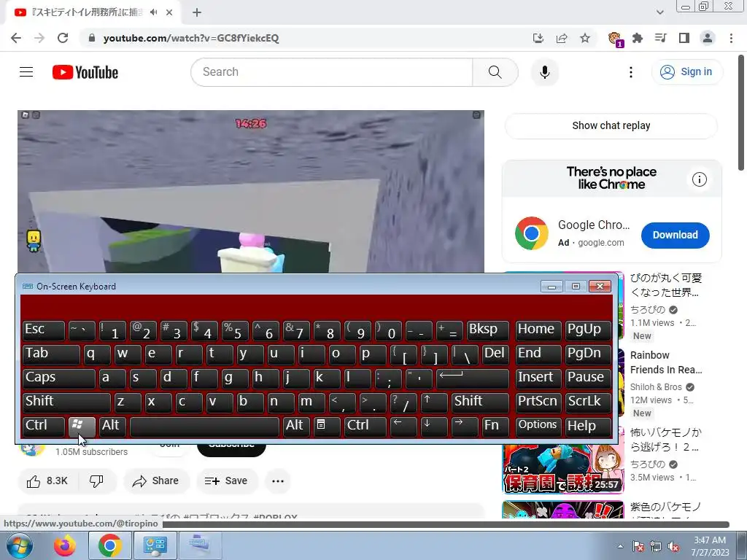747x560 pixels.
Task: Open more actions ellipsis under video
Action: (278, 481)
